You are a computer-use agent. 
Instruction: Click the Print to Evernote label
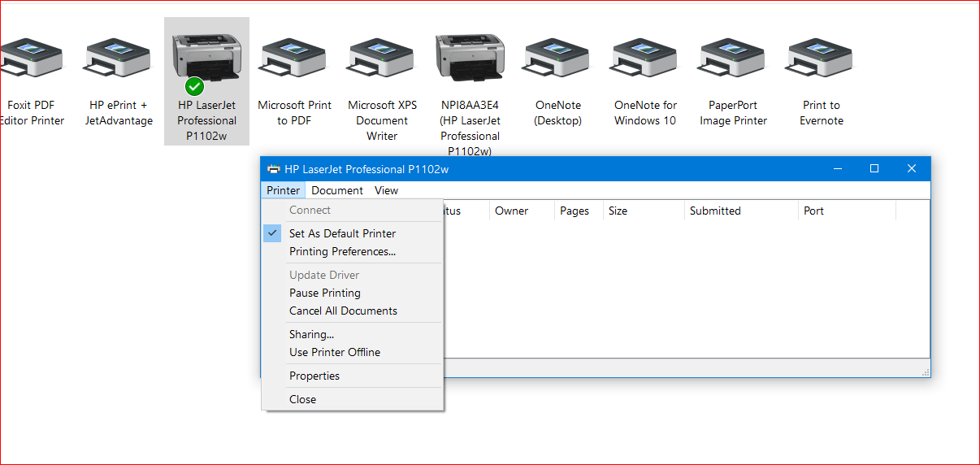pyautogui.click(x=822, y=113)
